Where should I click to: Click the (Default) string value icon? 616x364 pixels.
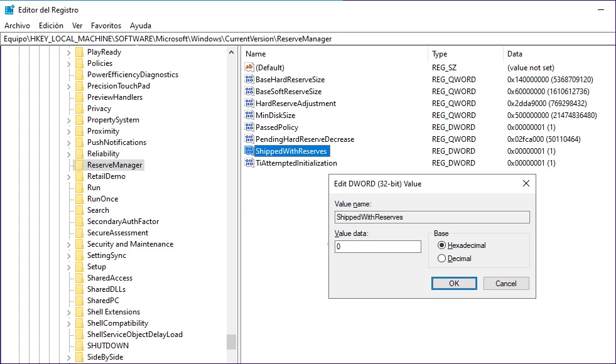tap(249, 67)
